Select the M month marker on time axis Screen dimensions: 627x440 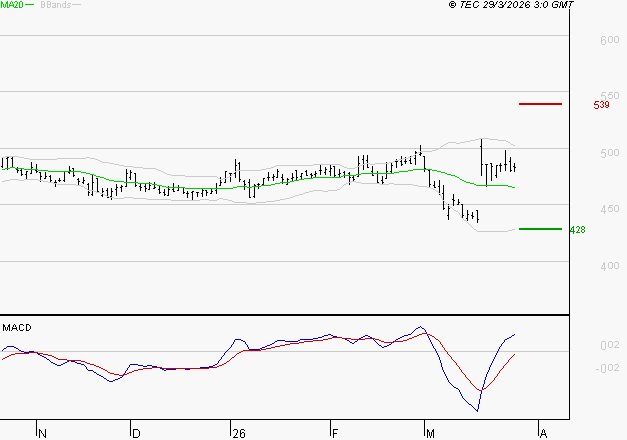430,434
